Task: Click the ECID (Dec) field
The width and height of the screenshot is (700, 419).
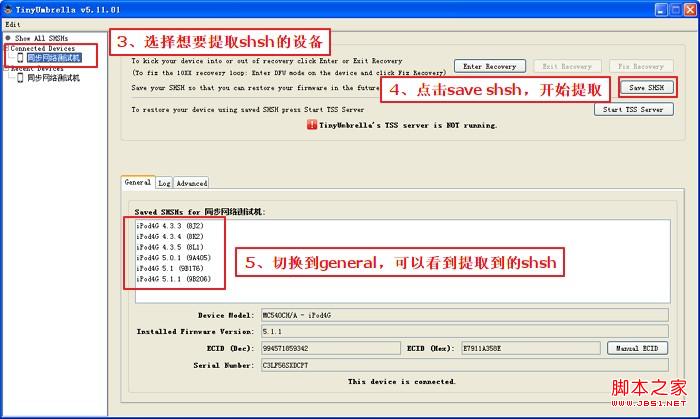Action: coord(331,348)
